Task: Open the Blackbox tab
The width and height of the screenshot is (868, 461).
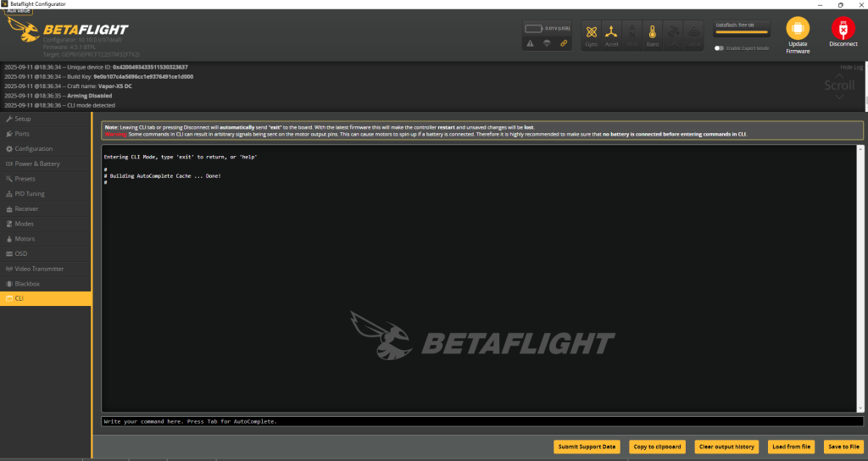Action: point(46,283)
